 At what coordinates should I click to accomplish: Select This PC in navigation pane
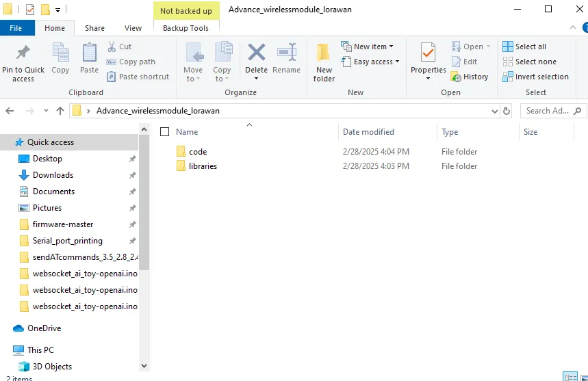coord(40,350)
